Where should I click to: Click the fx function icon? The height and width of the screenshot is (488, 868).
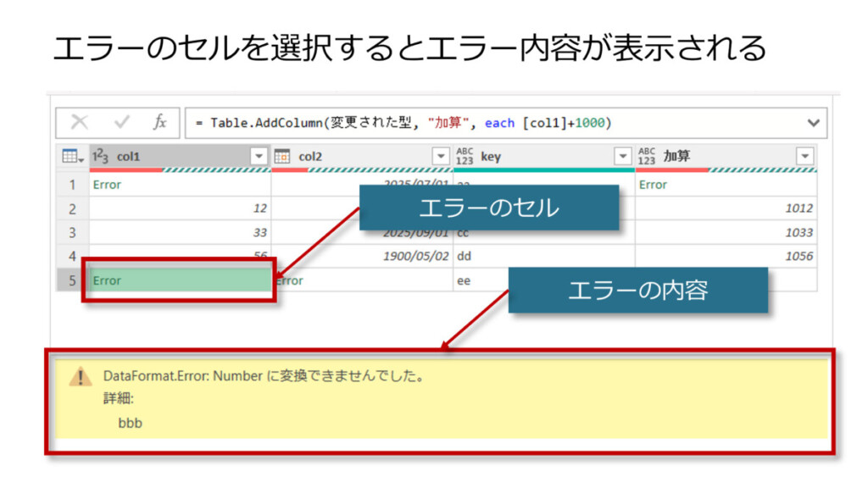click(x=159, y=123)
